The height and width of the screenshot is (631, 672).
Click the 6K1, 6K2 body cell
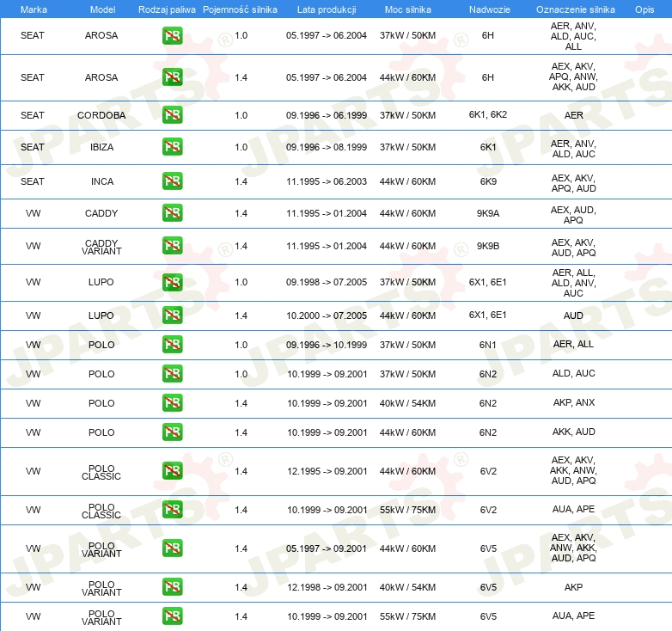pos(488,114)
